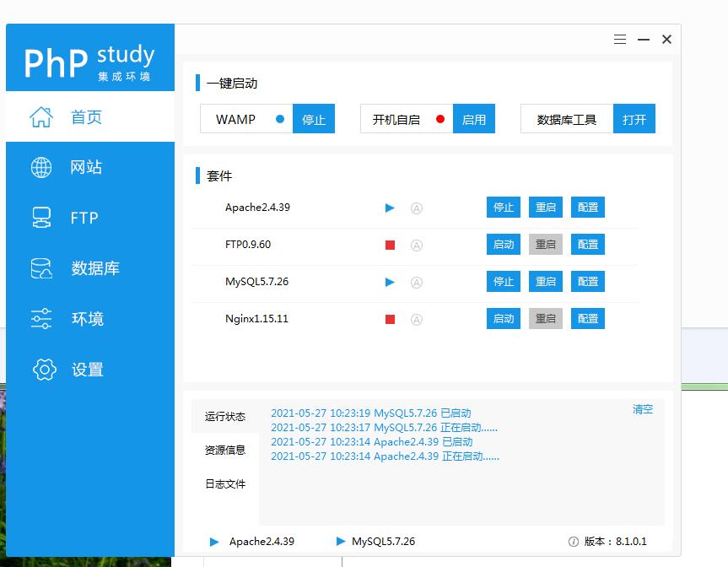Click 清空 to clear the log
The height and width of the screenshot is (567, 728).
coord(643,409)
